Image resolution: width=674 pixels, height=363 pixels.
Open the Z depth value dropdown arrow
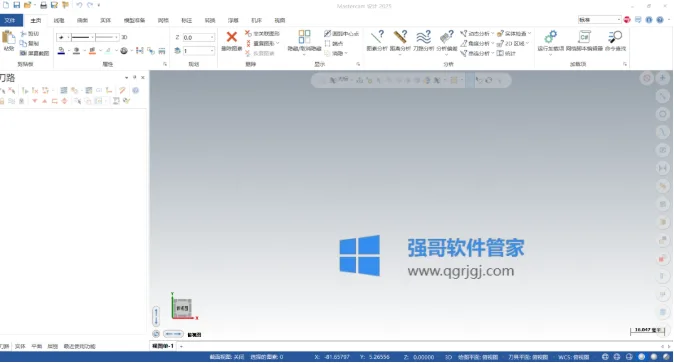(212, 37)
